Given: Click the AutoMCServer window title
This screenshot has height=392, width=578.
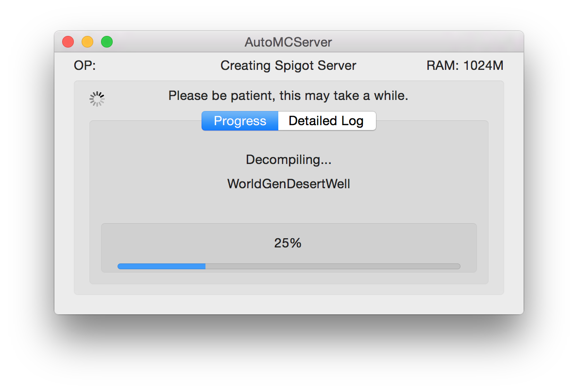Looking at the screenshot, I should click(x=288, y=42).
